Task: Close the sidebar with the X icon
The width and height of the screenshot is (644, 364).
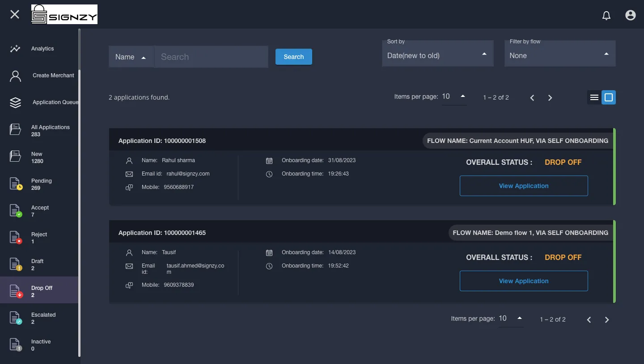Action: click(15, 14)
